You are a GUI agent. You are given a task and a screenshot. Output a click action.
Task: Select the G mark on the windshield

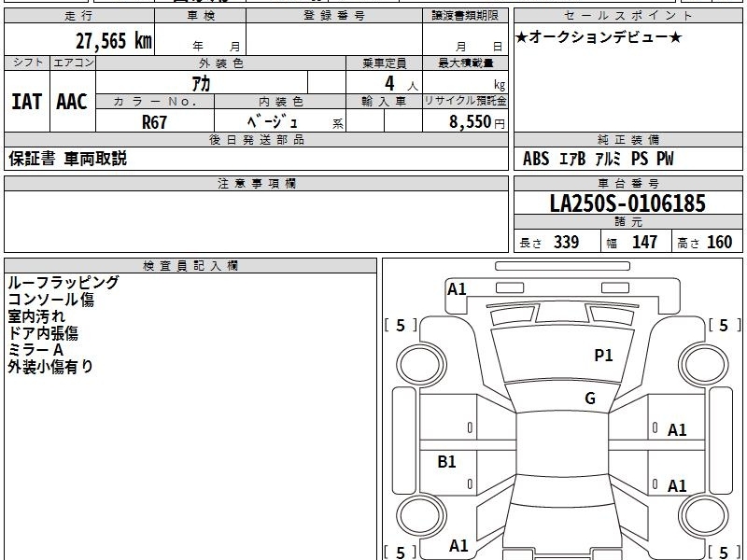pyautogui.click(x=590, y=399)
